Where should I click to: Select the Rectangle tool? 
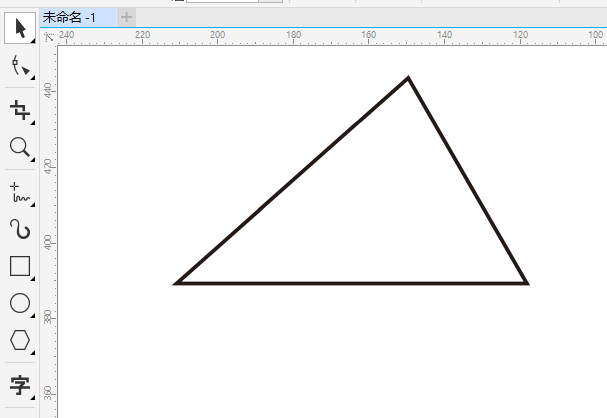[x=20, y=266]
